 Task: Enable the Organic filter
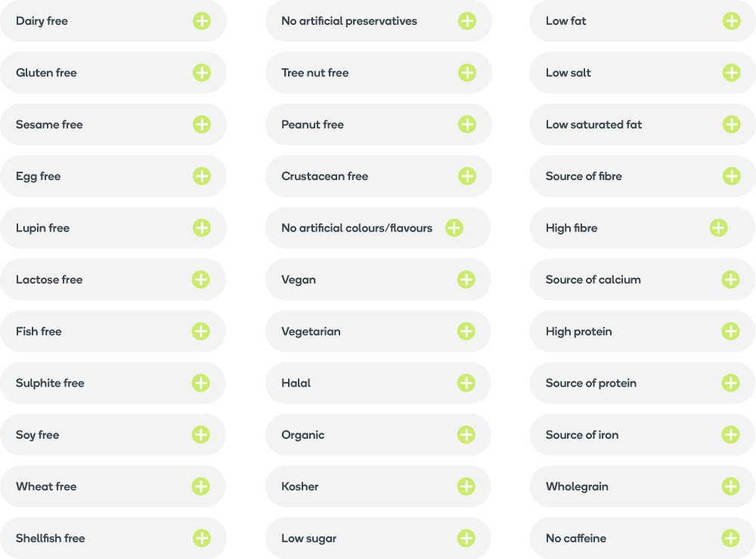pyautogui.click(x=466, y=435)
